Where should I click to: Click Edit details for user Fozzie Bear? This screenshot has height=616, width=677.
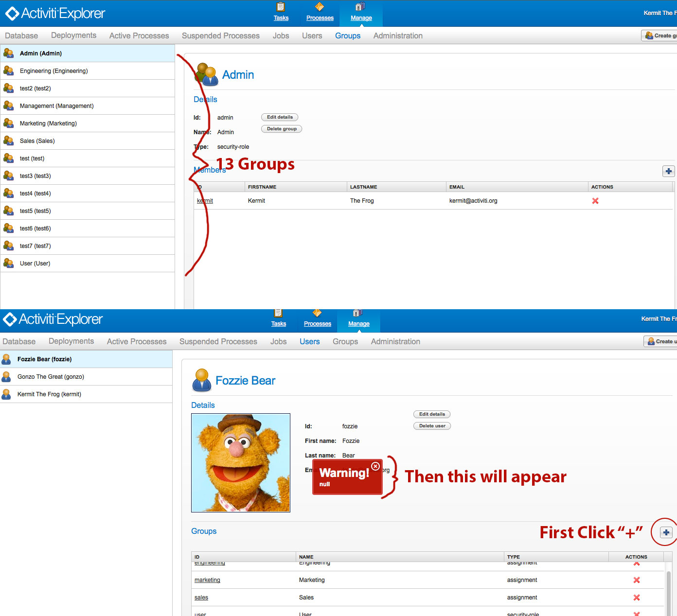click(432, 414)
